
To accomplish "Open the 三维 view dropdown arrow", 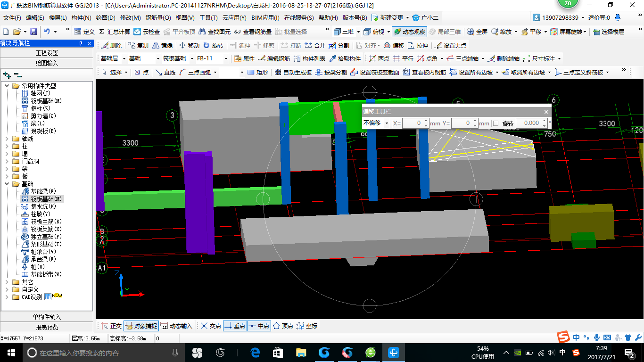I will (358, 32).
